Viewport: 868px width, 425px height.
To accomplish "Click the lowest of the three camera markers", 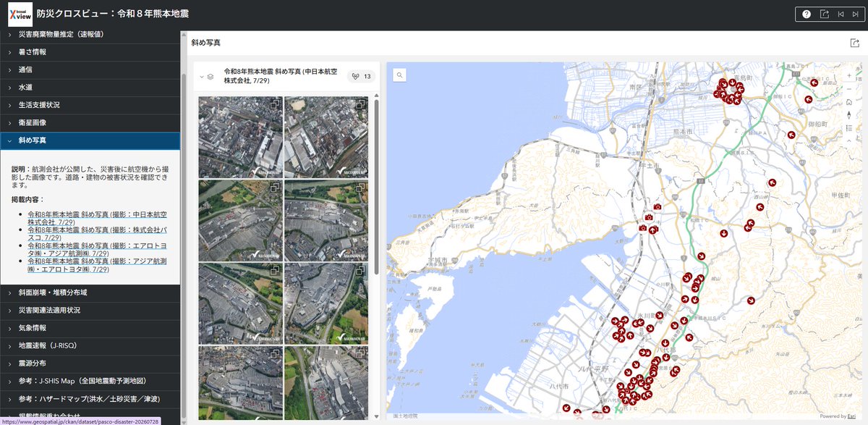I will click(x=642, y=228).
